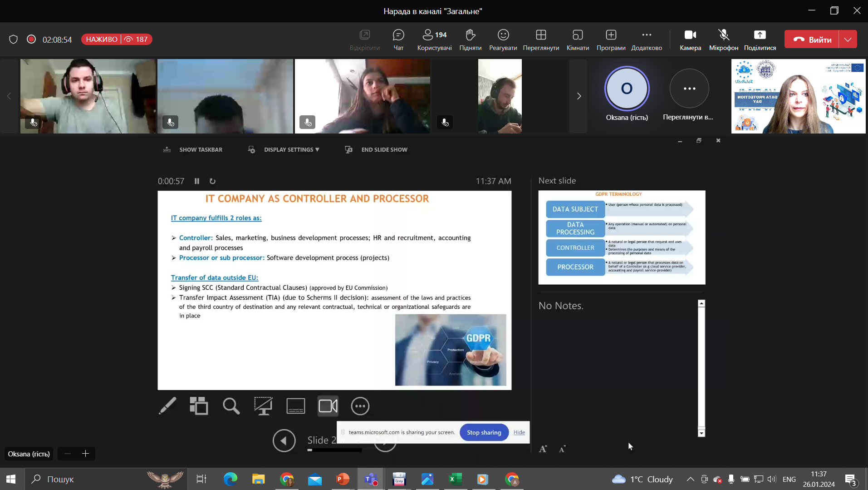Image resolution: width=868 pixels, height=490 pixels.
Task: Toggle the Camera on or off
Action: pyautogui.click(x=690, y=40)
